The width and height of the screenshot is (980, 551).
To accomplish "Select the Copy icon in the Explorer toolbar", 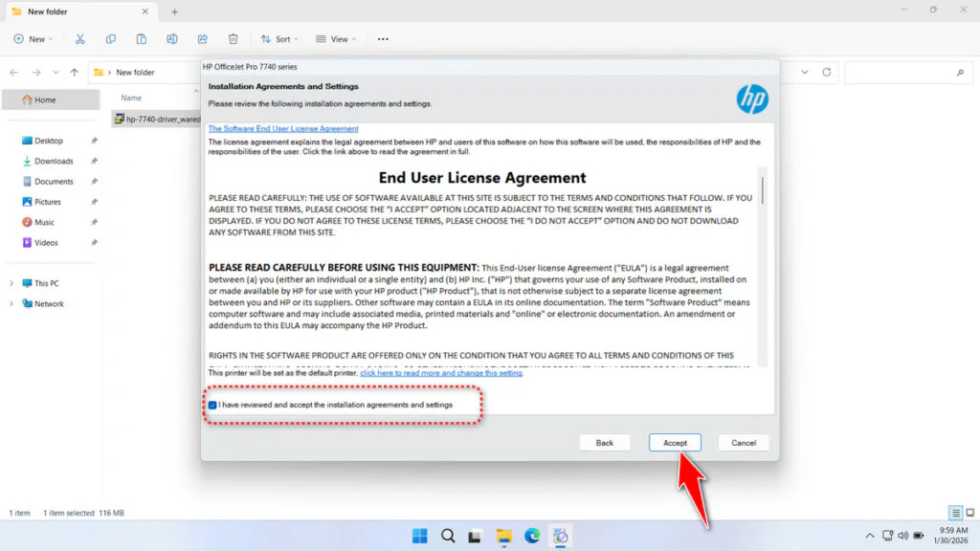I will (111, 38).
